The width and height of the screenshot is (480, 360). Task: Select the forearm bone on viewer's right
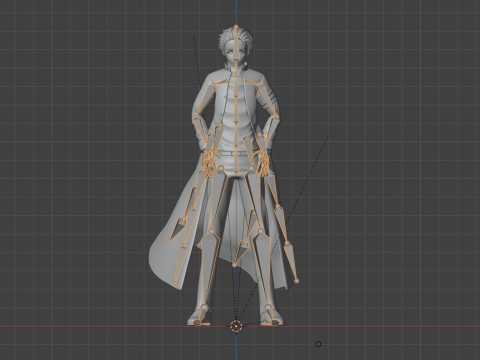coord(272,128)
